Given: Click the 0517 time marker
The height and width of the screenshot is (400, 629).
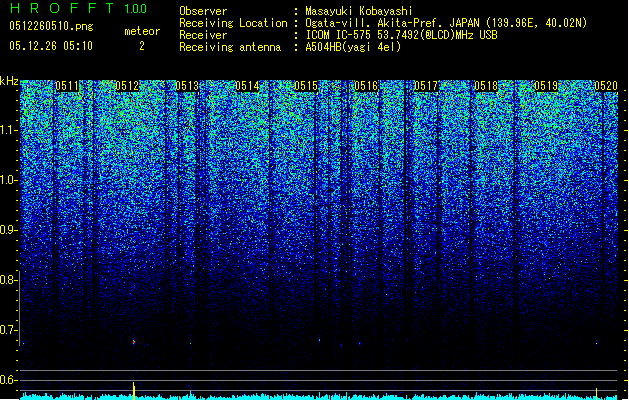Looking at the screenshot, I should (x=426, y=86).
